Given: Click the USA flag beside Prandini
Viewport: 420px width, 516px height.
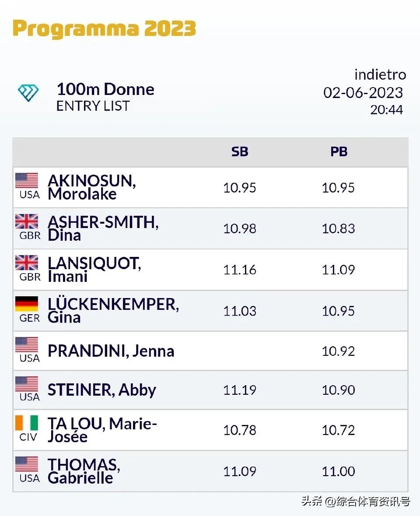Looking at the screenshot, I should pyautogui.click(x=27, y=345).
